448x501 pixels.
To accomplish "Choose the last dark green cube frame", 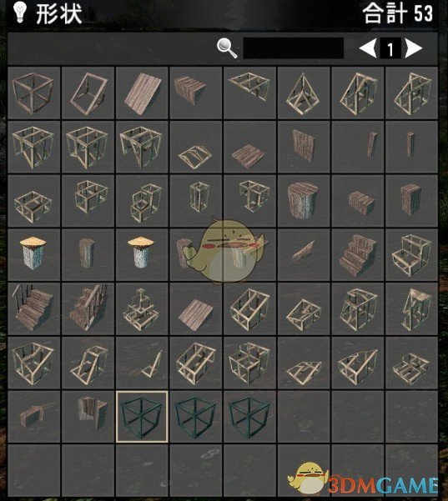I will (249, 417).
